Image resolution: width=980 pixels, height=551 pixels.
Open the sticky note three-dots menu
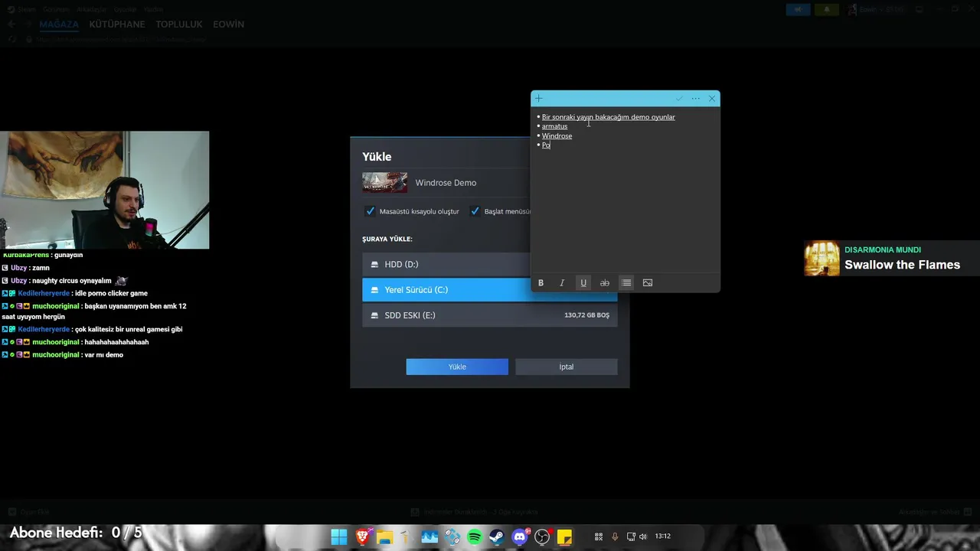click(x=695, y=99)
